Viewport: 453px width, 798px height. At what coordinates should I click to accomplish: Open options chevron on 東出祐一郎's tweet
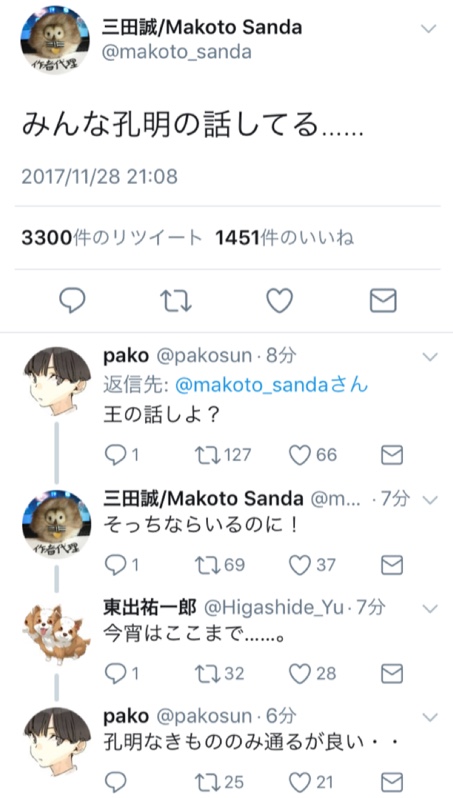tap(430, 609)
